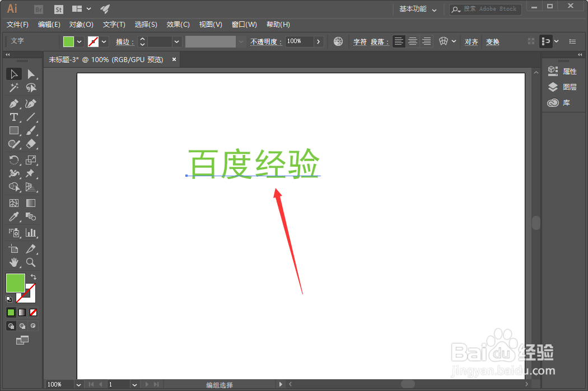This screenshot has height=391, width=588.
Task: Open stroke color dropdown in control bar
Action: click(104, 41)
